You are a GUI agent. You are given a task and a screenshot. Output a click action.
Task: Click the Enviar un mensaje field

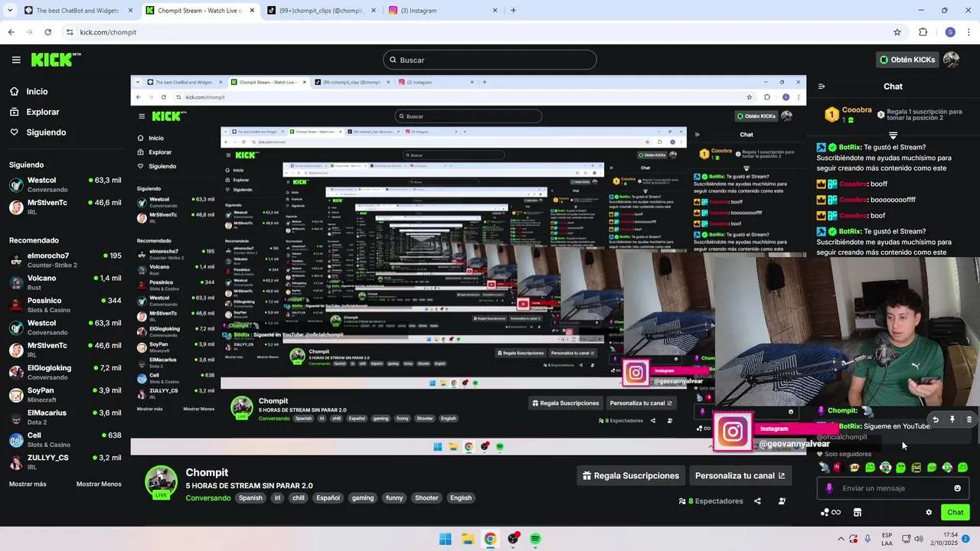(894, 488)
